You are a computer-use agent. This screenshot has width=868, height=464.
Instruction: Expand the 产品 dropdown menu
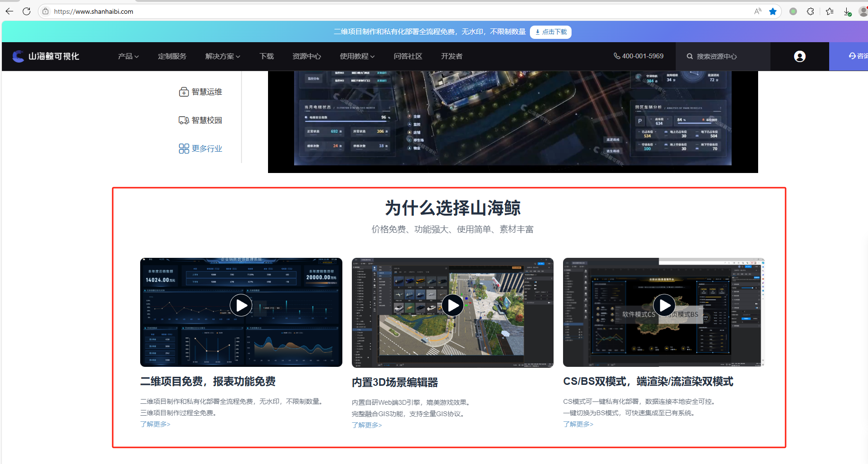pyautogui.click(x=128, y=56)
